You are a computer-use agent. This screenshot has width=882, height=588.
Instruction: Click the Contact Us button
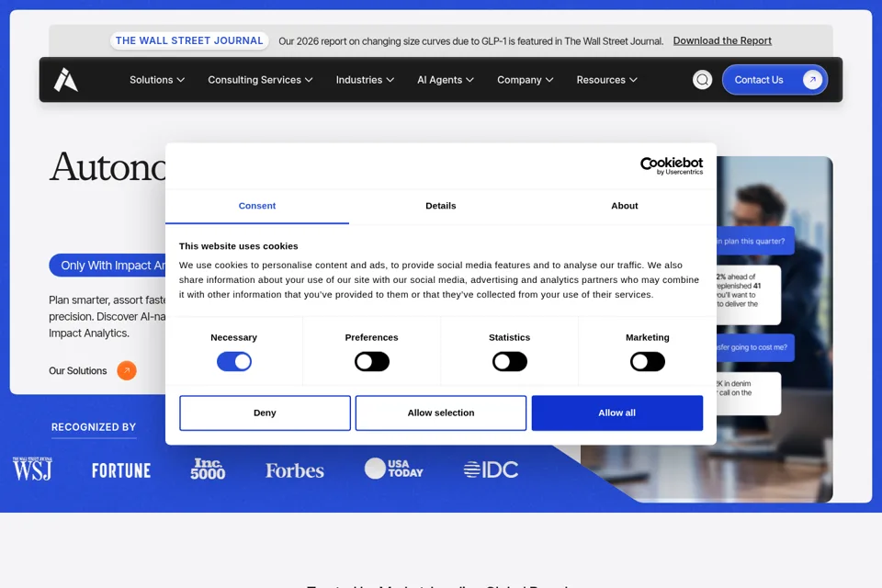tap(775, 80)
